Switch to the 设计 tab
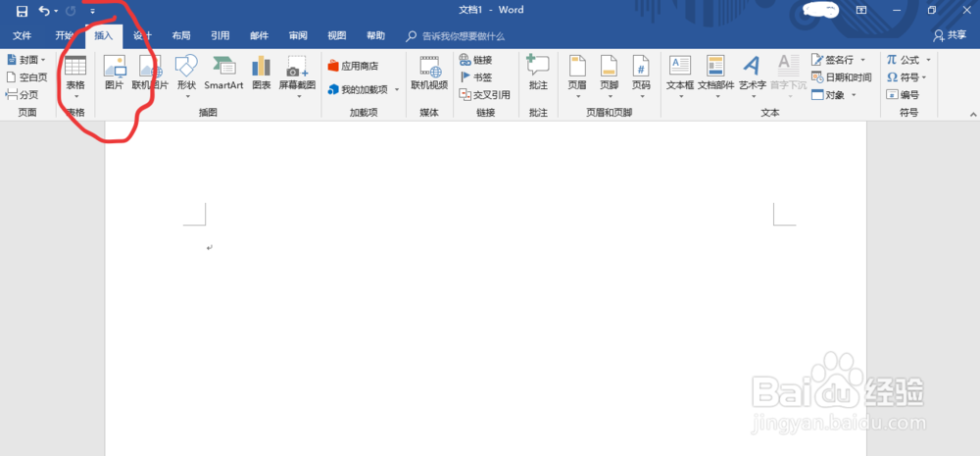 pyautogui.click(x=142, y=35)
